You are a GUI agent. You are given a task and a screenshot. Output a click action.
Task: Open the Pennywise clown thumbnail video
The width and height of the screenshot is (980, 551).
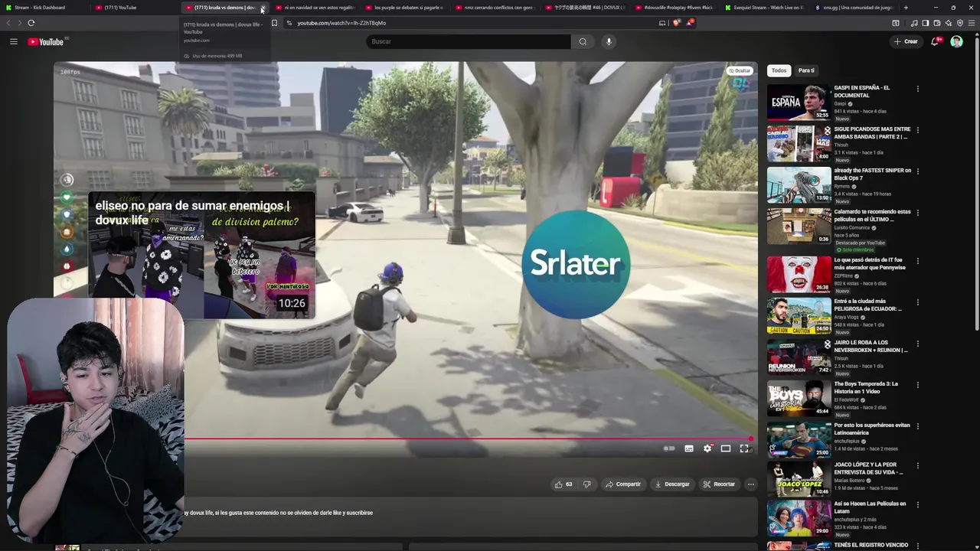[799, 274]
